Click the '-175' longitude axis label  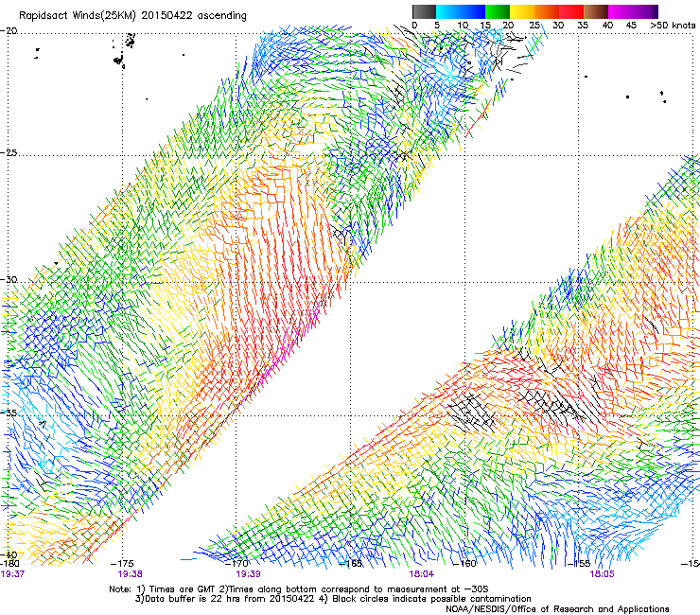click(122, 564)
